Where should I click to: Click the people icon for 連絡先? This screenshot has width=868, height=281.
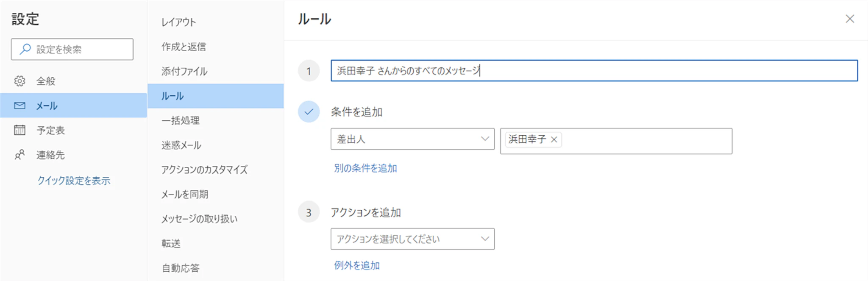tap(19, 155)
